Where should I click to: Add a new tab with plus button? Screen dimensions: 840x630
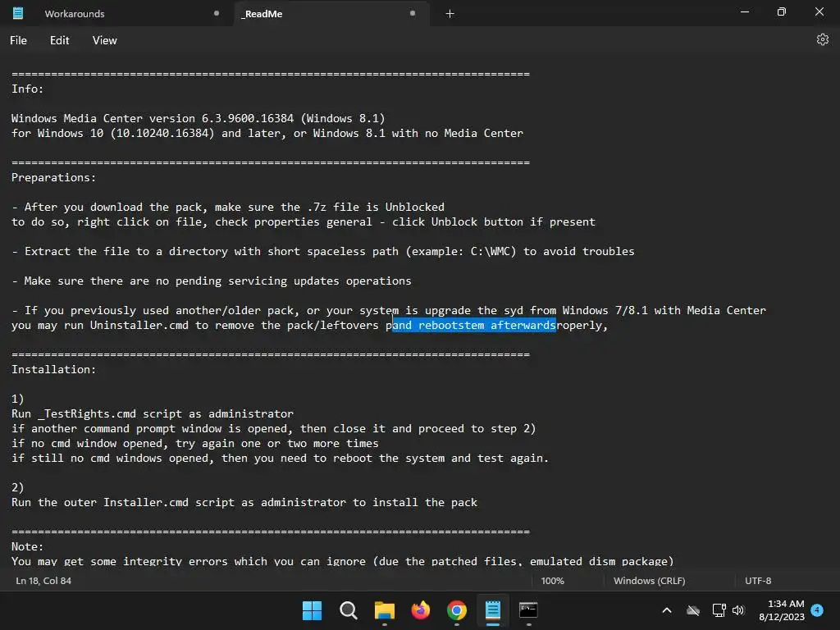(450, 13)
